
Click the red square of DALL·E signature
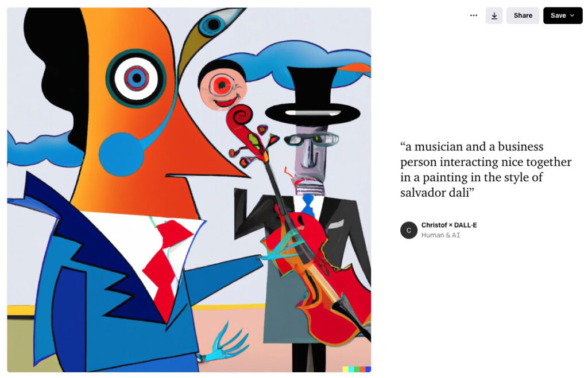[x=362, y=369]
